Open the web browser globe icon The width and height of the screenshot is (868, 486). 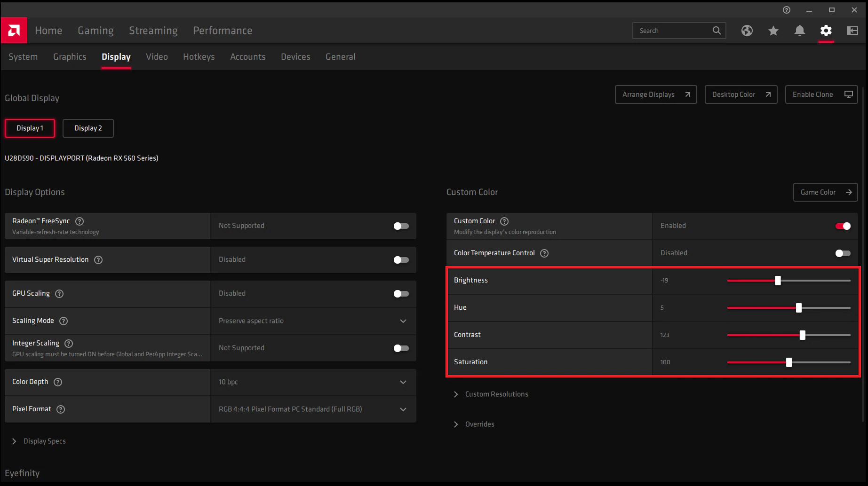pyautogui.click(x=747, y=31)
